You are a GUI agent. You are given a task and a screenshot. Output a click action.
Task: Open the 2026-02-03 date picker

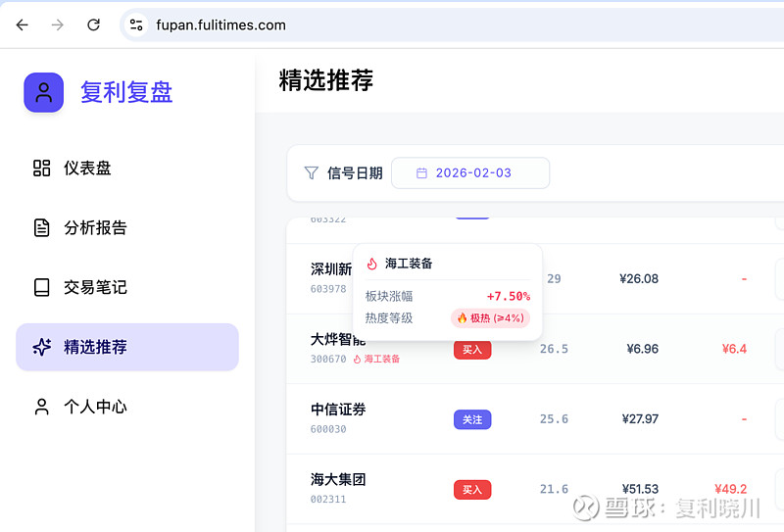pyautogui.click(x=470, y=173)
